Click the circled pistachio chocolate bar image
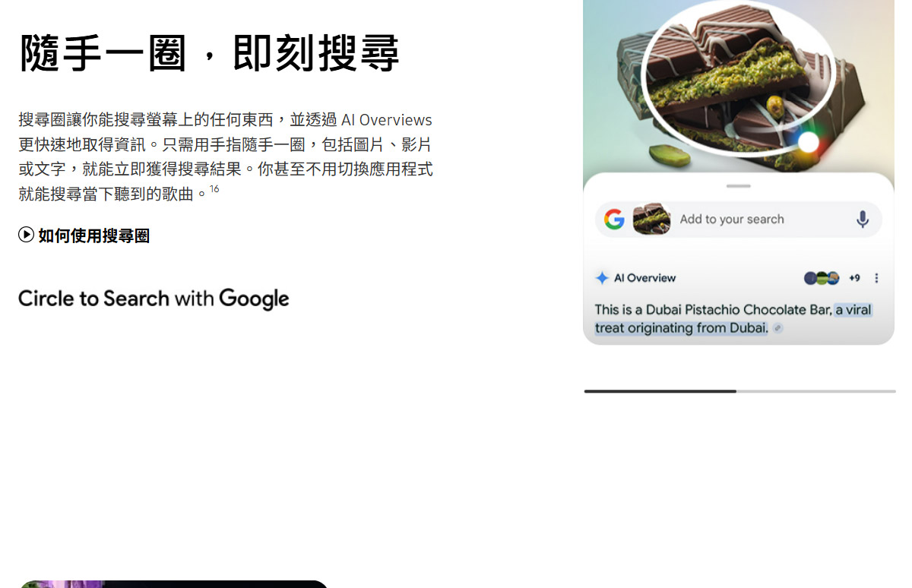The height and width of the screenshot is (588, 912). 737,76
